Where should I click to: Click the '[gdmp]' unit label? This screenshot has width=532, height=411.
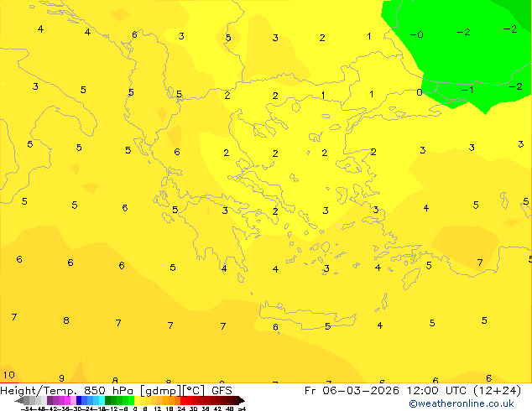(x=161, y=391)
